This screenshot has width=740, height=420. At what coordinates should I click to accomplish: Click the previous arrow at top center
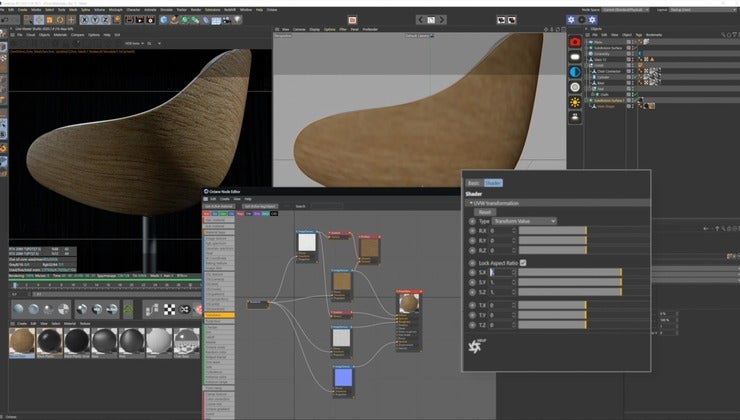[x=420, y=20]
